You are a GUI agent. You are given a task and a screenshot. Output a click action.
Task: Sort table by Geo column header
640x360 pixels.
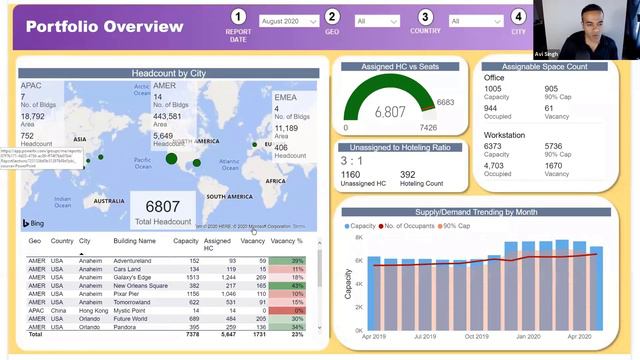pos(35,241)
